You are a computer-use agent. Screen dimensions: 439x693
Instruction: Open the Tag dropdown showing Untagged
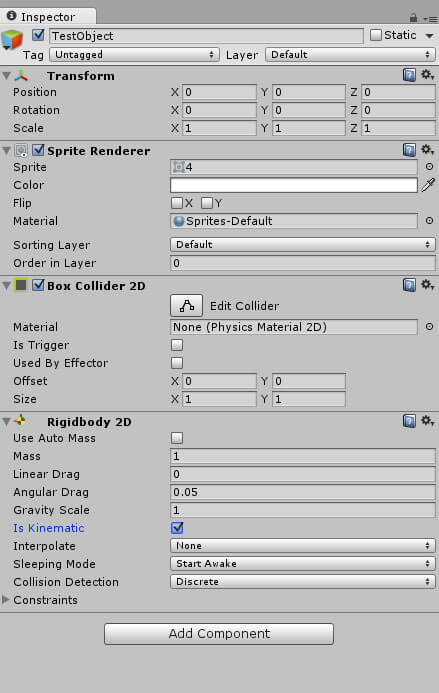click(x=134, y=55)
